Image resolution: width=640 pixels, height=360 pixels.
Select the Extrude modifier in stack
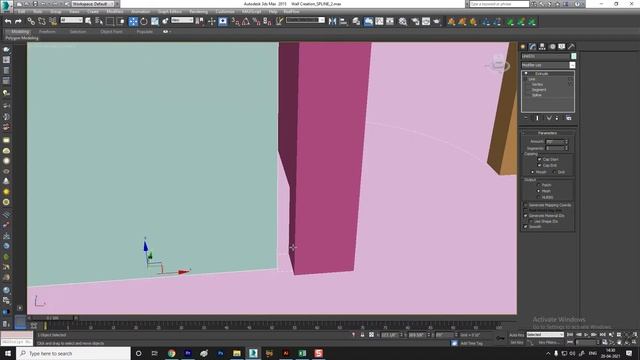[x=542, y=74]
